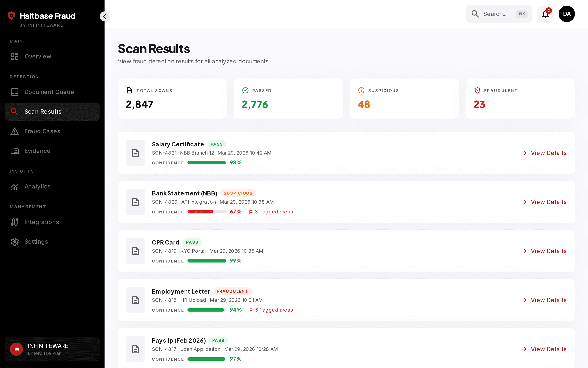Click the flag icon beside 5 flagged areas

click(252, 310)
